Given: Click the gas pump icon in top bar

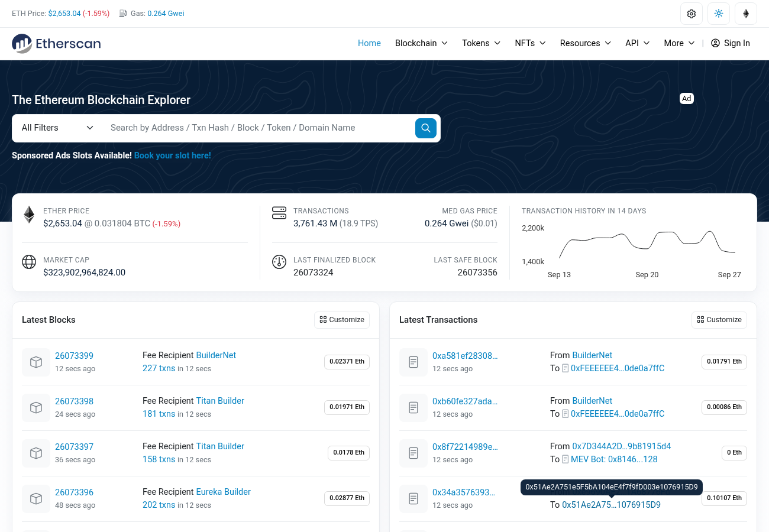Looking at the screenshot, I should tap(123, 14).
